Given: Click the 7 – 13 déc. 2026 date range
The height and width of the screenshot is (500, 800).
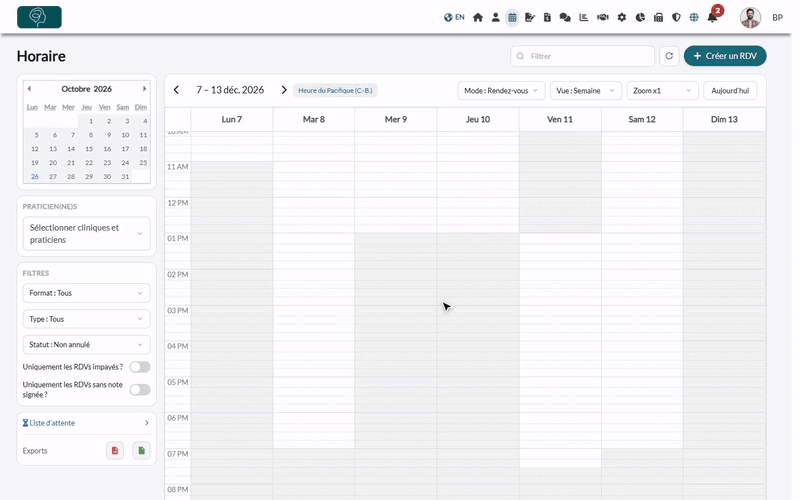Looking at the screenshot, I should pos(230,90).
